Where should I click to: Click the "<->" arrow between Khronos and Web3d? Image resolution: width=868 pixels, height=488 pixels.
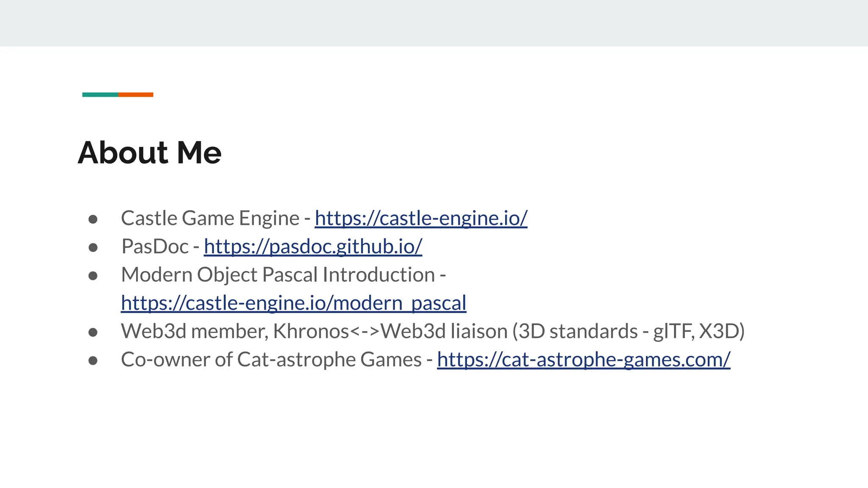click(365, 332)
